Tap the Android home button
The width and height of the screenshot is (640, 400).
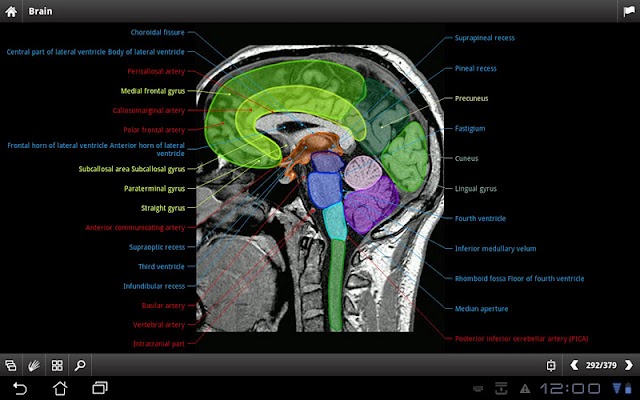point(60,388)
